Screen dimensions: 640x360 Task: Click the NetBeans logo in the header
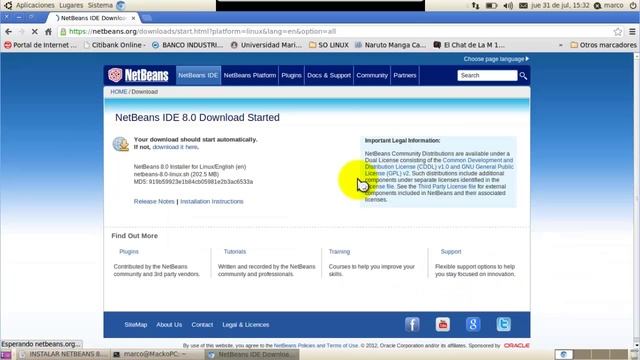pos(138,75)
